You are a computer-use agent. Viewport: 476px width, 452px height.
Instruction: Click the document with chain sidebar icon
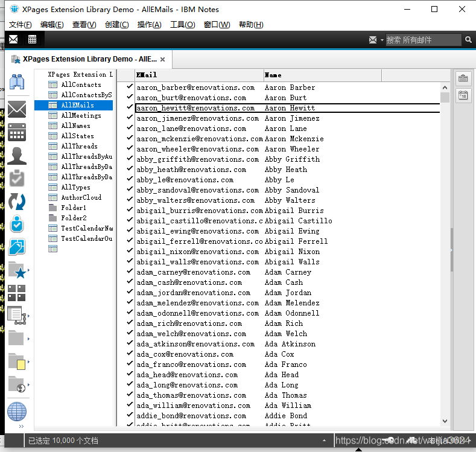tap(17, 316)
